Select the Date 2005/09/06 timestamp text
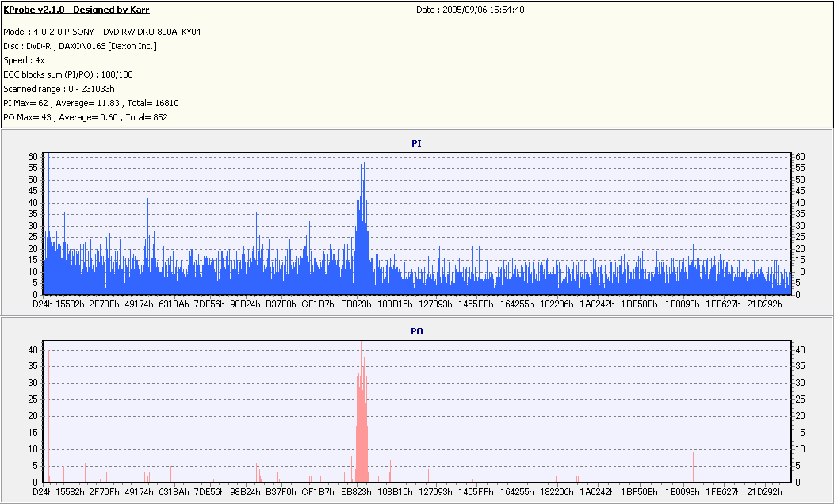The image size is (834, 504). pos(470,10)
